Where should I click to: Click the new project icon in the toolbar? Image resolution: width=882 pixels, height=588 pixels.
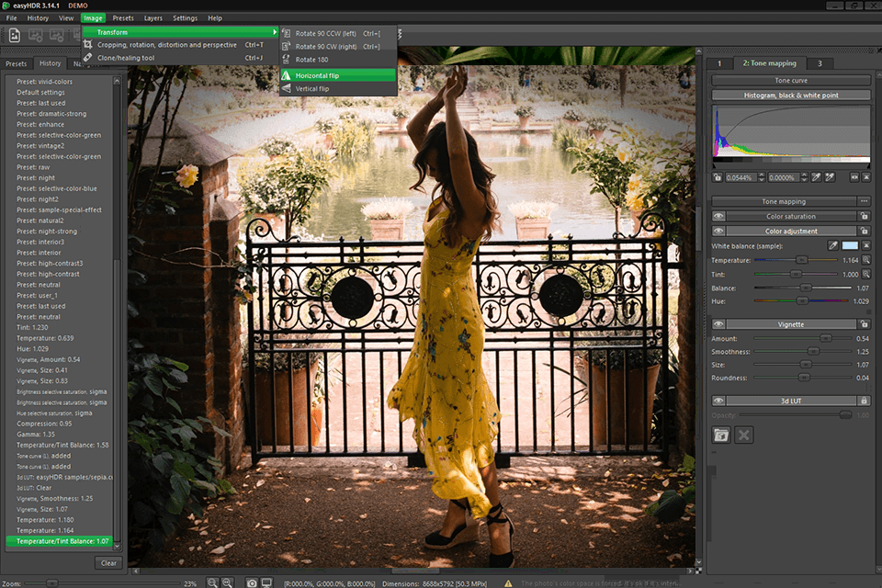pyautogui.click(x=13, y=34)
